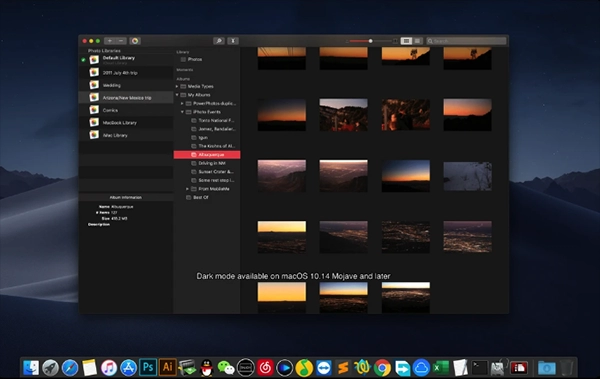Image resolution: width=600 pixels, height=379 pixels.
Task: Open the Driving in NM album
Action: point(207,163)
